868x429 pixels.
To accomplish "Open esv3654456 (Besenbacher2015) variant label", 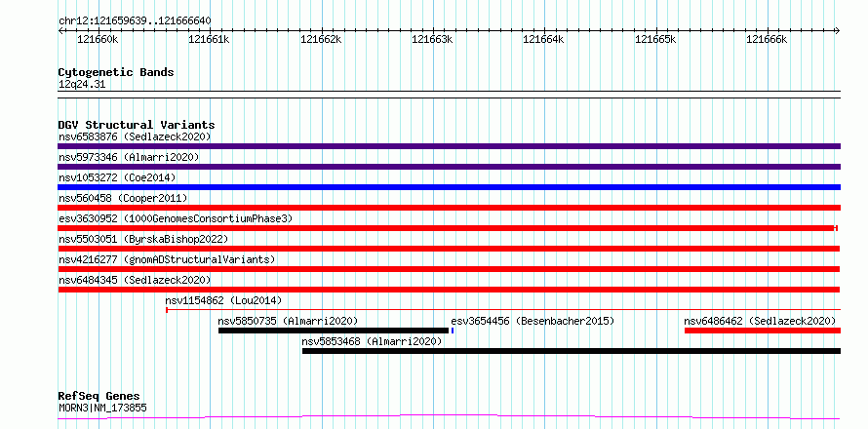I will point(533,321).
